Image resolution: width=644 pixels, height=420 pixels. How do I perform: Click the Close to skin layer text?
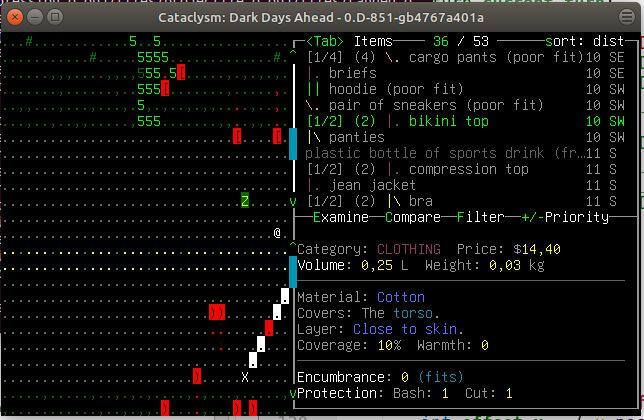(x=405, y=329)
